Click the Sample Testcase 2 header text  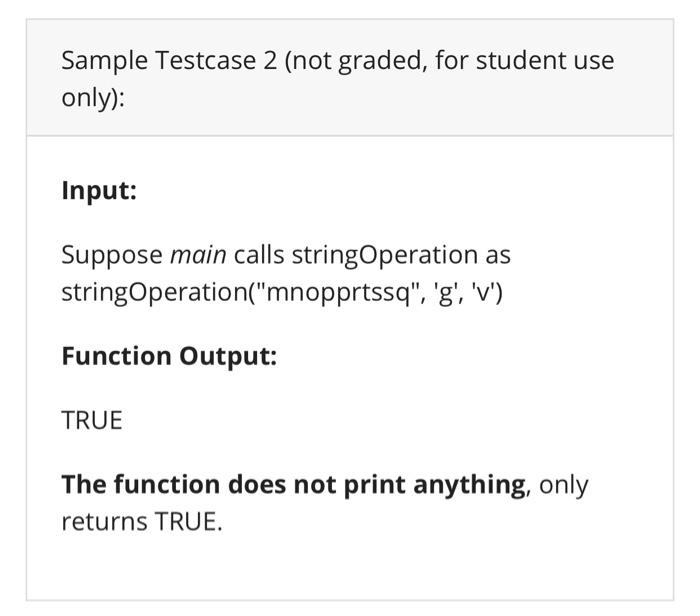(x=338, y=79)
